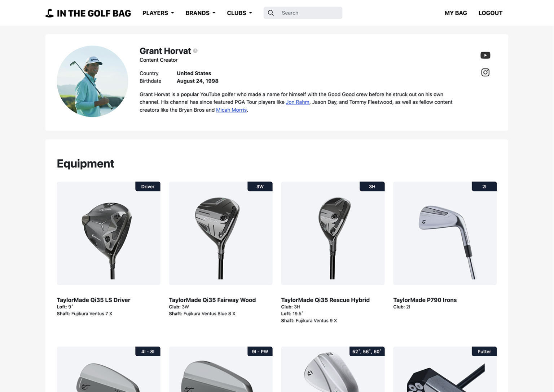Open the TaylorMade P790 Irons image
The height and width of the screenshot is (392, 554).
[x=445, y=233]
